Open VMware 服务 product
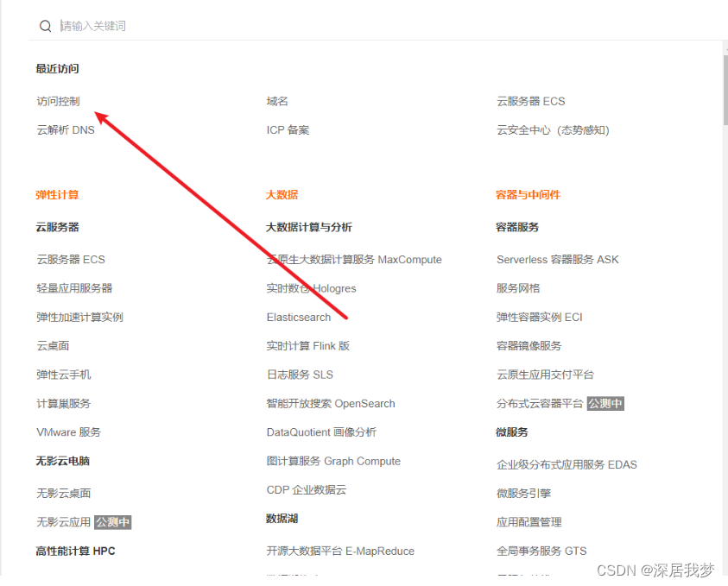The height and width of the screenshot is (586, 728). (69, 432)
